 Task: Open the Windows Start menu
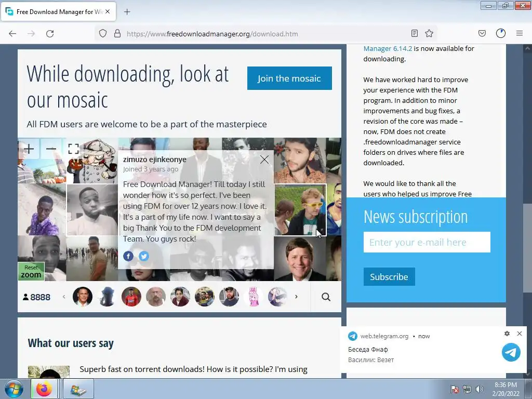click(14, 389)
